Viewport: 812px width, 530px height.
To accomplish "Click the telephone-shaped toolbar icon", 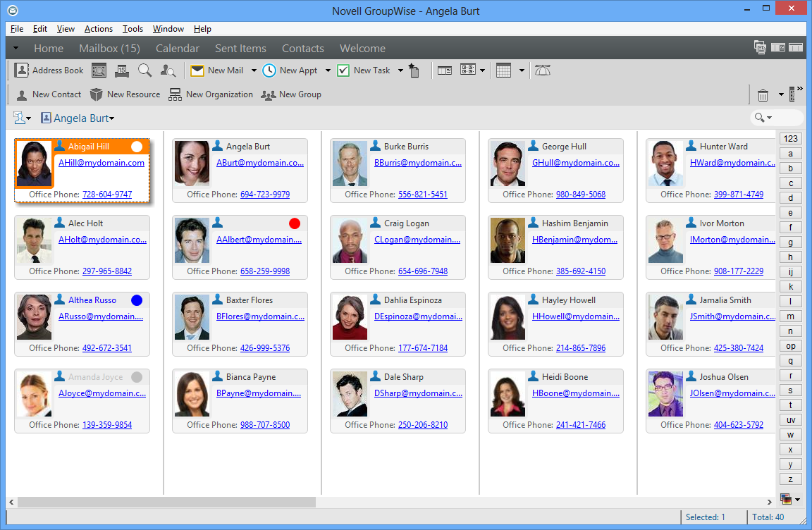I will [x=542, y=70].
